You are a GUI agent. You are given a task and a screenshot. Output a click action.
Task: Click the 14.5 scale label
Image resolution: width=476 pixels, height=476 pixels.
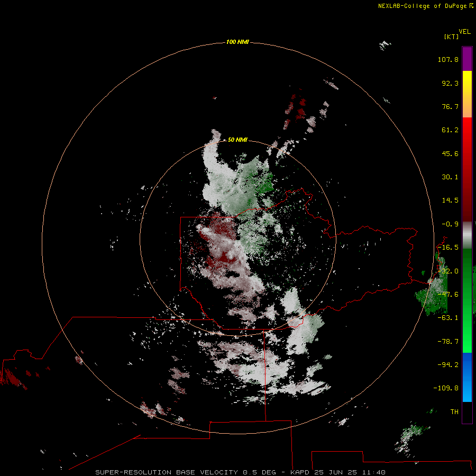click(450, 200)
